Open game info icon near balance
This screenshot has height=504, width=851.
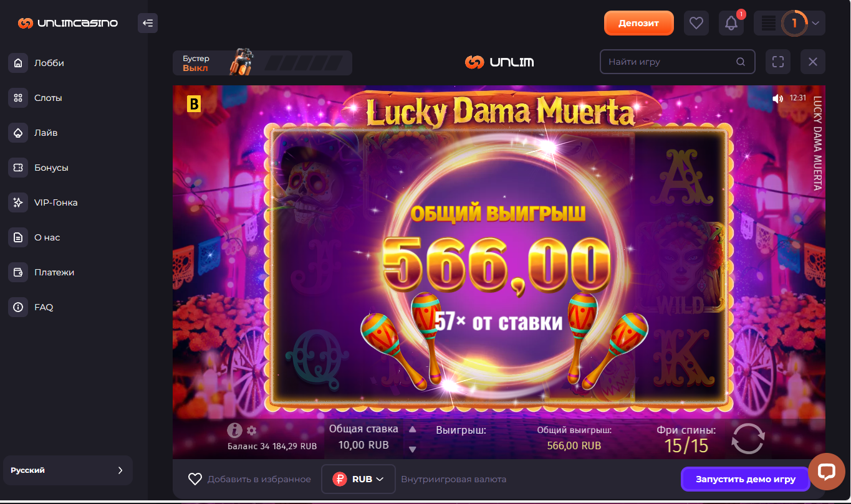tap(234, 430)
